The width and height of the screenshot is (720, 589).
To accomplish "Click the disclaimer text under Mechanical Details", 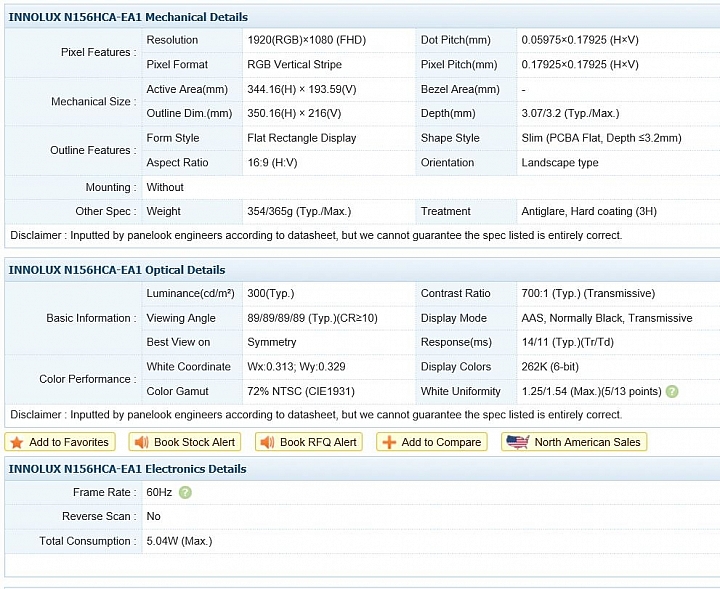I will coord(316,236).
